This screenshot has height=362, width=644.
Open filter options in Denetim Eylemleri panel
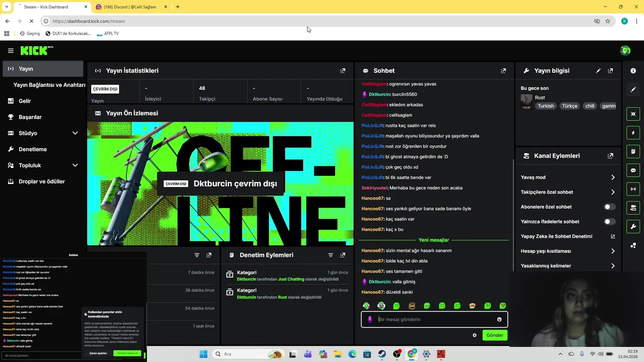coord(331,255)
